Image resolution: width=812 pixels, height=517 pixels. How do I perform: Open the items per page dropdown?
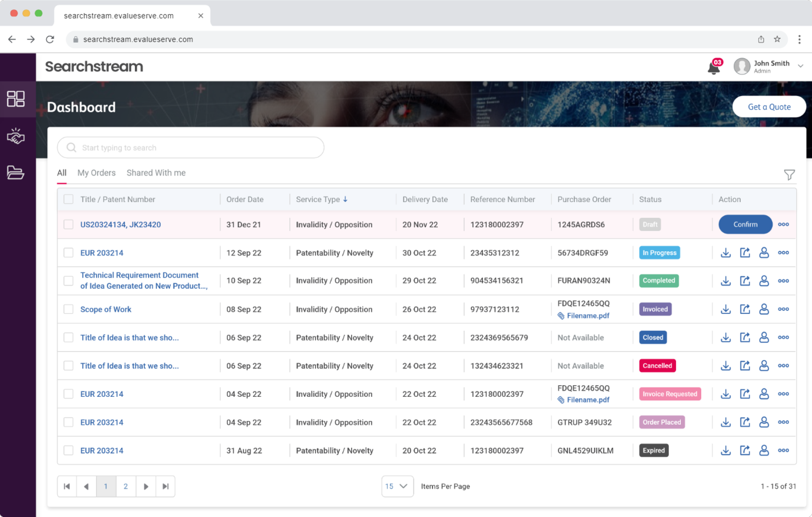coord(397,486)
